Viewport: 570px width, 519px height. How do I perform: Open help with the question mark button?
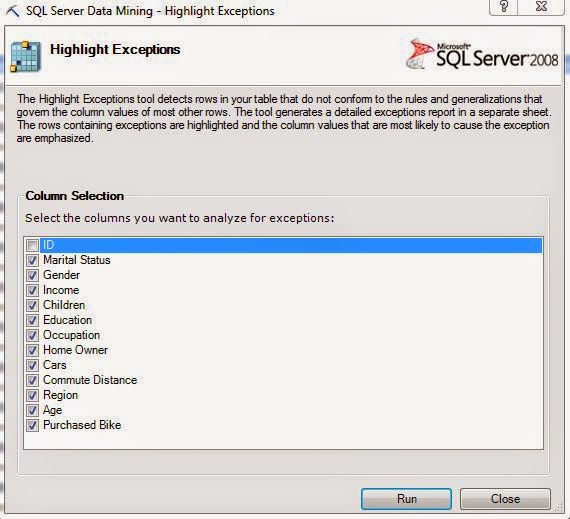[x=504, y=7]
